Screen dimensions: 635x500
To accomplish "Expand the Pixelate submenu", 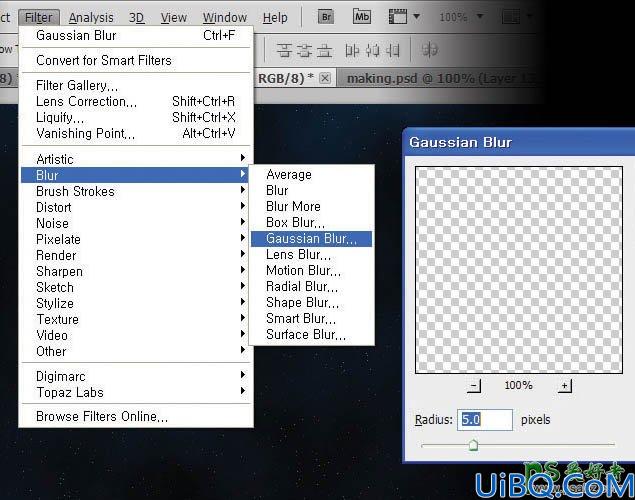I will tap(136, 239).
